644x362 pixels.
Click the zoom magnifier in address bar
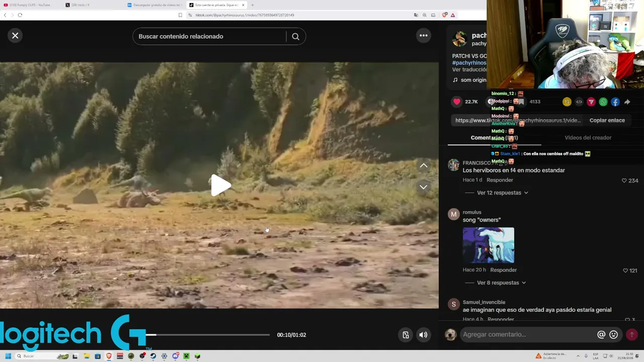tap(425, 15)
